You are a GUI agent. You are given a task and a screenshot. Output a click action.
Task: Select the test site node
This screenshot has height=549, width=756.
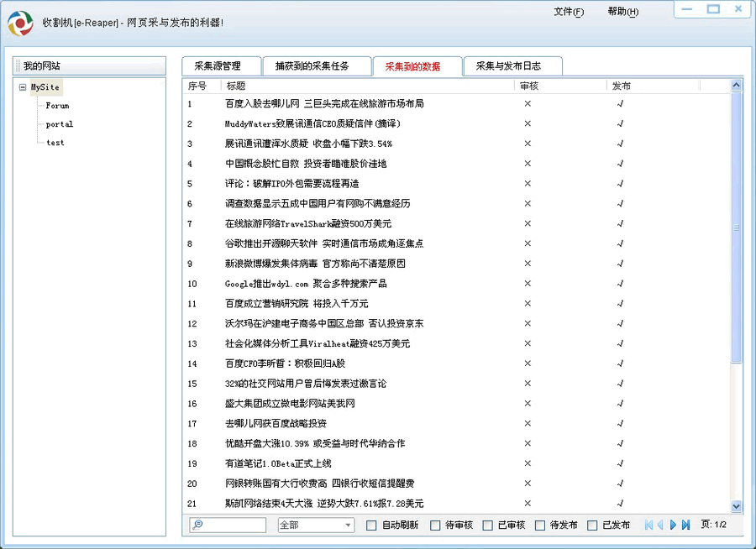[54, 143]
